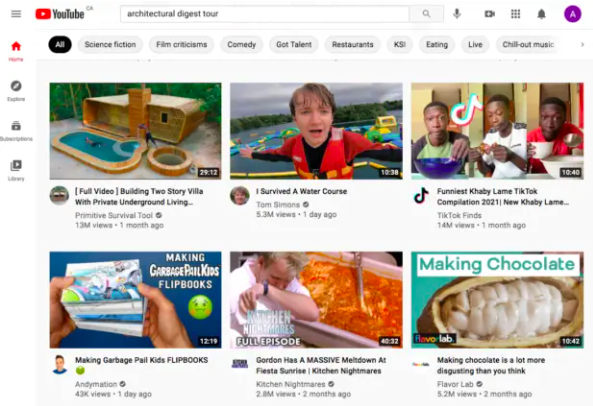The image size is (593, 406).
Task: Play the Making Chocolate video thumbnail
Action: point(497,300)
